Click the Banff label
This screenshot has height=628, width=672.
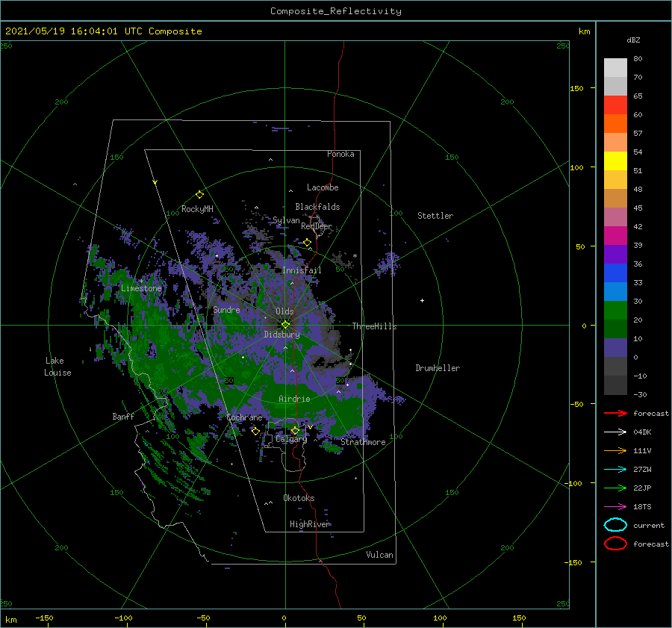pos(123,416)
